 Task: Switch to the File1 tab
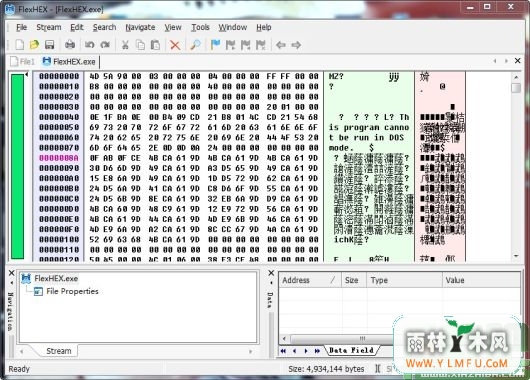pos(23,62)
